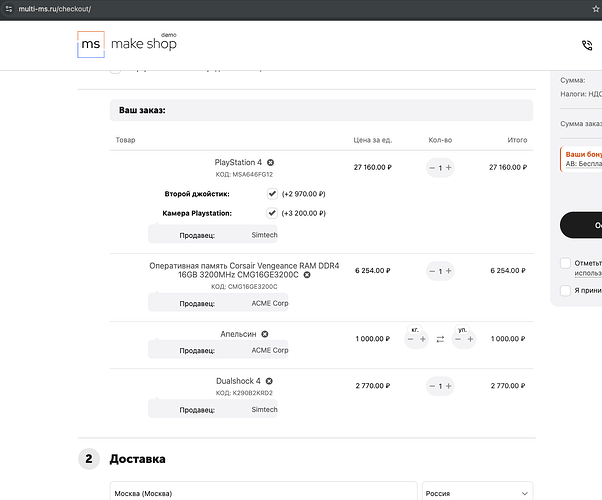Remove Апельсин from the order

coord(265,334)
